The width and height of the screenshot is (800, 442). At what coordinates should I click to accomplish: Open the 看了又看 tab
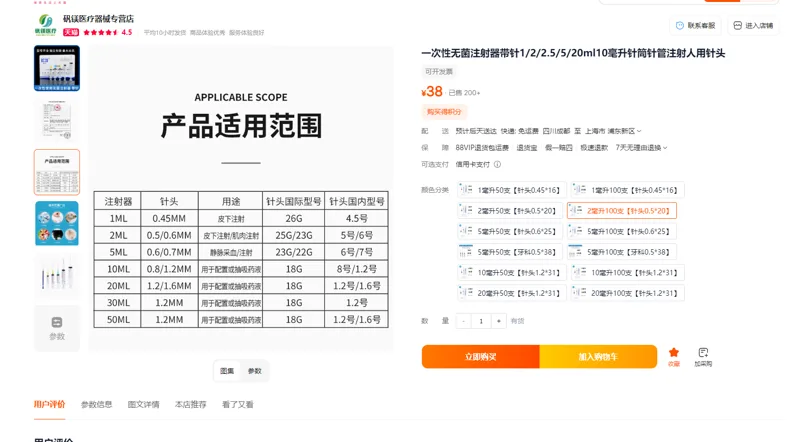pyautogui.click(x=237, y=404)
